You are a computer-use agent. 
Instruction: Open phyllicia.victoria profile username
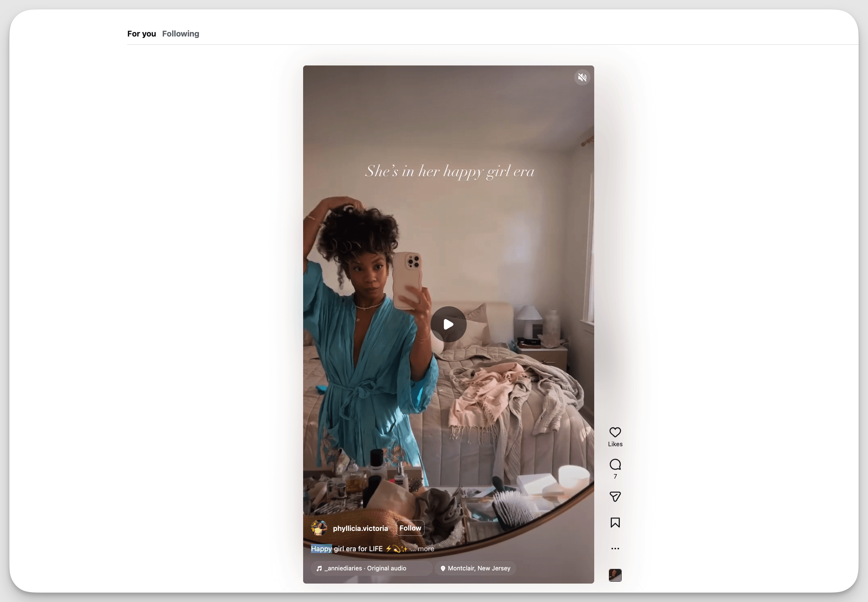[360, 529]
